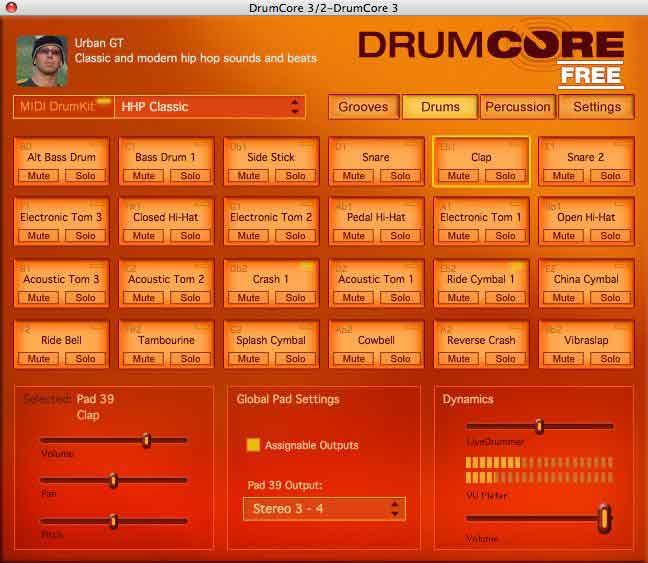Click the VU Meter display
This screenshot has width=648, height=563.
[x=539, y=470]
